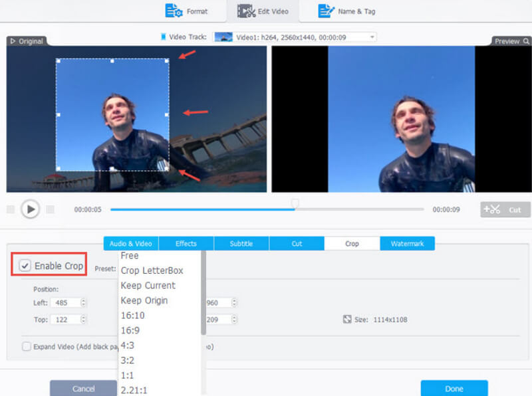The image size is (532, 396).
Task: Click the Done button
Action: [454, 388]
